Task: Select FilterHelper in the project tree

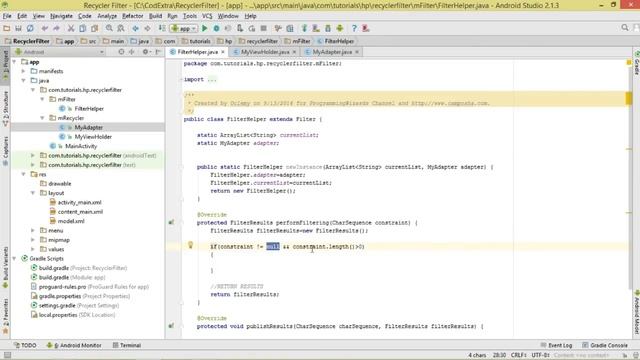Action: [89, 109]
